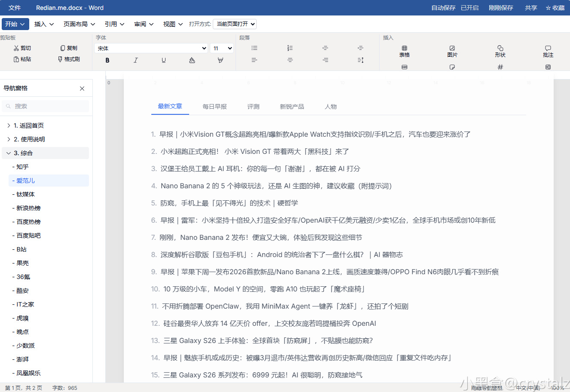This screenshot has width=570, height=392.
Task: Click the 收藏 favorite star button
Action: [x=555, y=8]
